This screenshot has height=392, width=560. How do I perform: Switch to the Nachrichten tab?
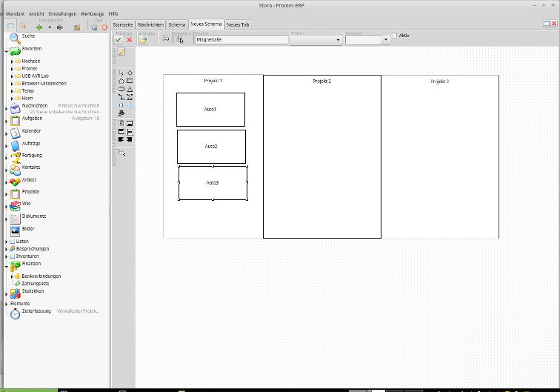151,24
